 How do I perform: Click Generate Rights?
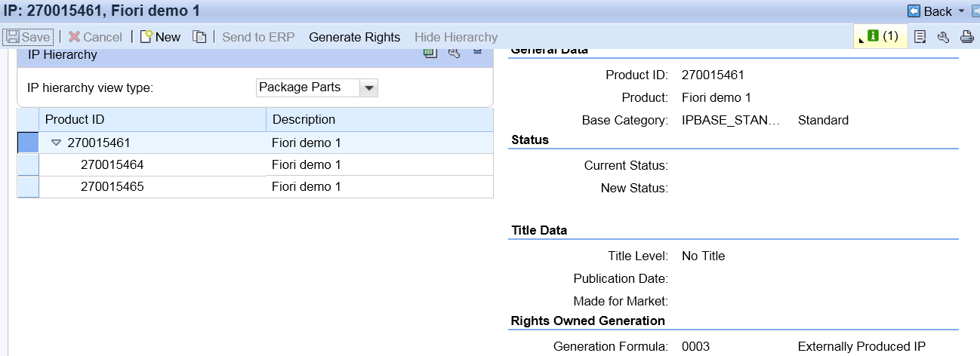[355, 37]
